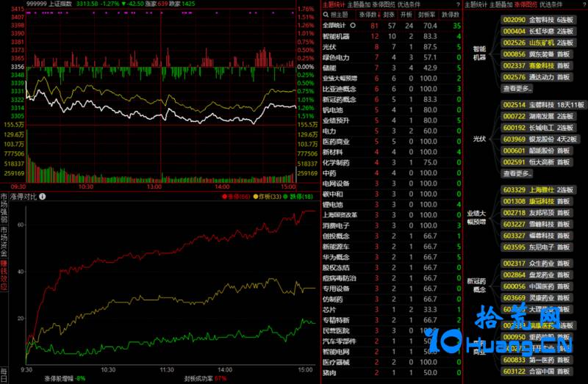Open stock 600056 中国医药 首板
The width and height of the screenshot is (588, 384).
pyautogui.click(x=537, y=286)
